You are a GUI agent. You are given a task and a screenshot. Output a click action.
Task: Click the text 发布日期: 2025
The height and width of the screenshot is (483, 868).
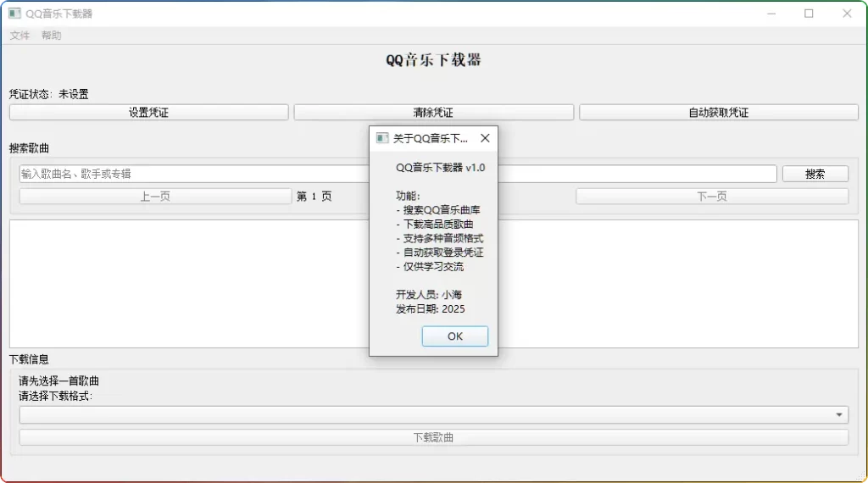pos(430,308)
